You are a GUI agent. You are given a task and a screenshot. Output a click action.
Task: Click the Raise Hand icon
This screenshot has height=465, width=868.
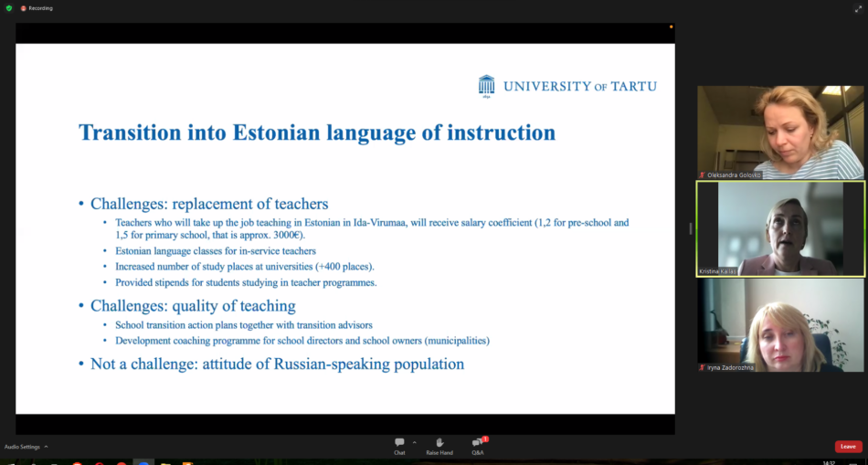click(x=439, y=443)
